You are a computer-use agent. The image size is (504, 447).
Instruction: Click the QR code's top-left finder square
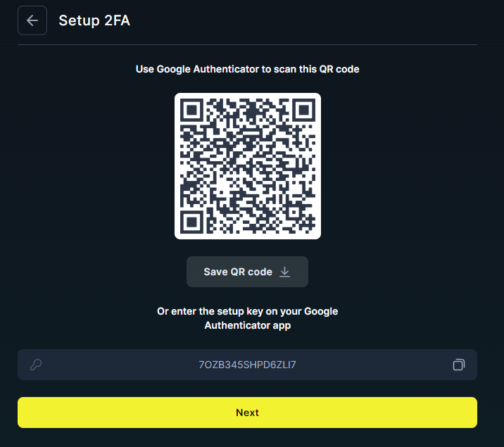pyautogui.click(x=191, y=110)
